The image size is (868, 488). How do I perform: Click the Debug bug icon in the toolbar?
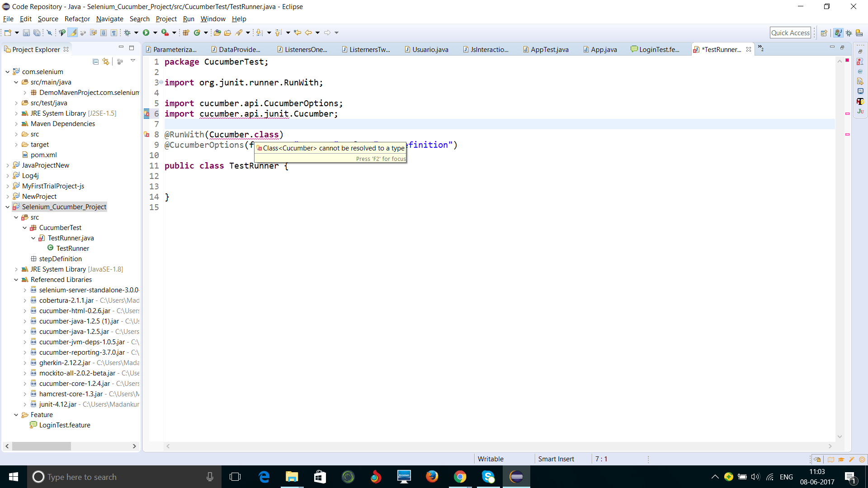127,33
